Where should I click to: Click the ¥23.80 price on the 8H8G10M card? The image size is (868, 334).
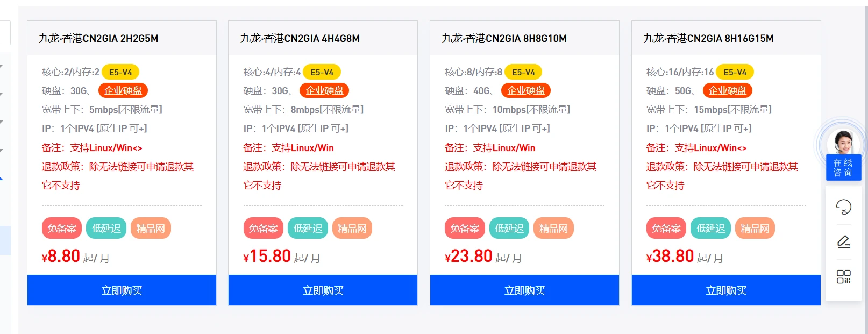(468, 256)
